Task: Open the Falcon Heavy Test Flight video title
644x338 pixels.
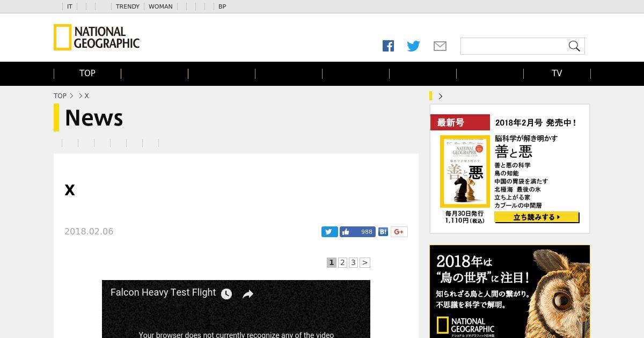Action: coord(163,292)
